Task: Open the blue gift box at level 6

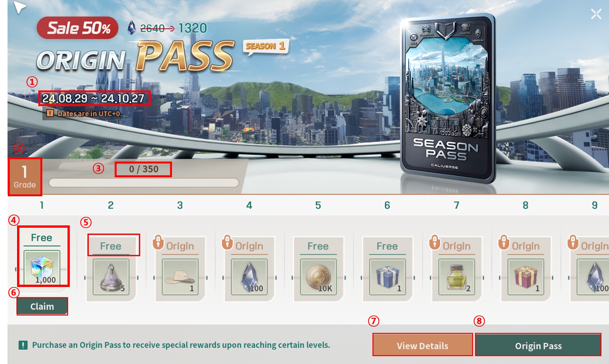Action: tap(387, 277)
